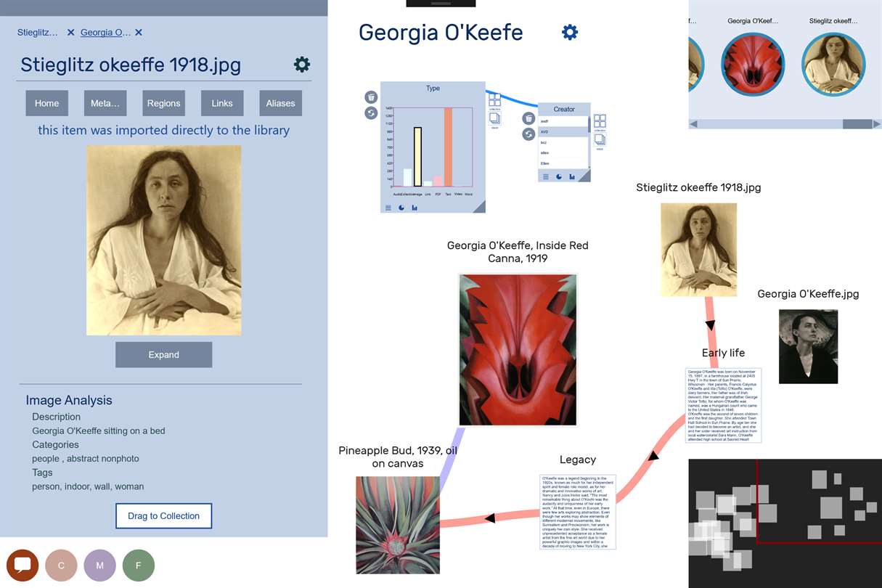
Task: Switch Type chart to list view icon
Action: coord(388,208)
